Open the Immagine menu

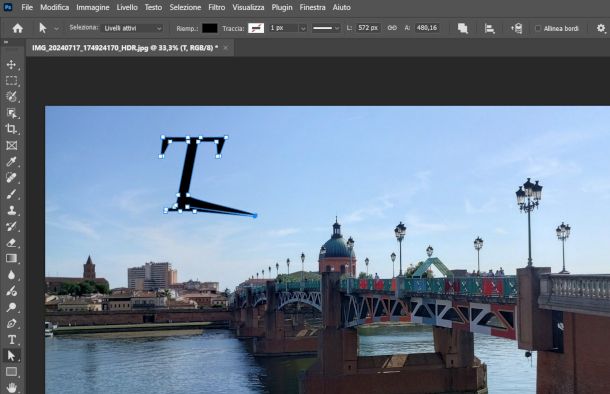click(x=93, y=7)
